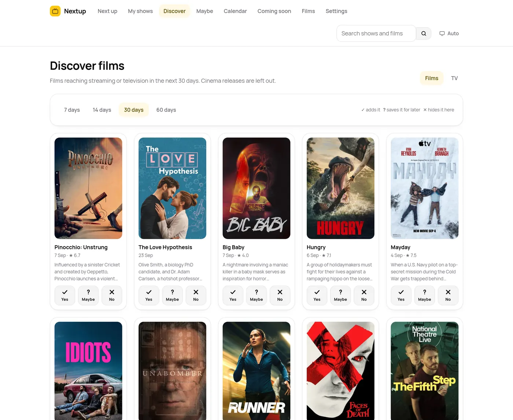The image size is (513, 420).
Task: Click the Pinocchio: Unstrung title
Action: pos(81,247)
